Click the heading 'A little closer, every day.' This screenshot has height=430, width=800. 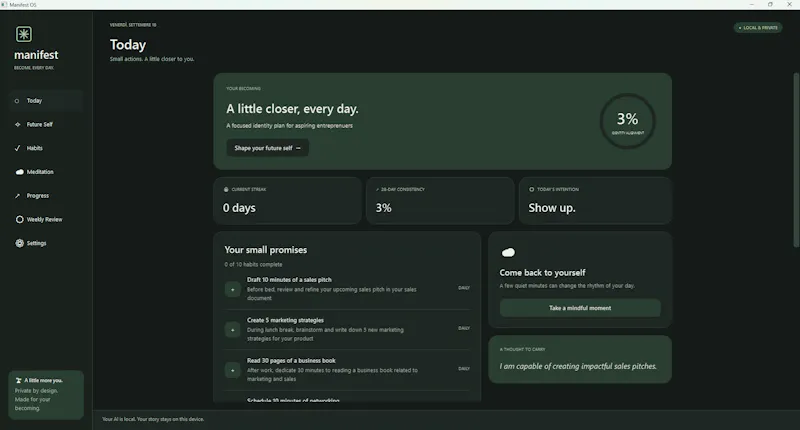[x=292, y=109]
